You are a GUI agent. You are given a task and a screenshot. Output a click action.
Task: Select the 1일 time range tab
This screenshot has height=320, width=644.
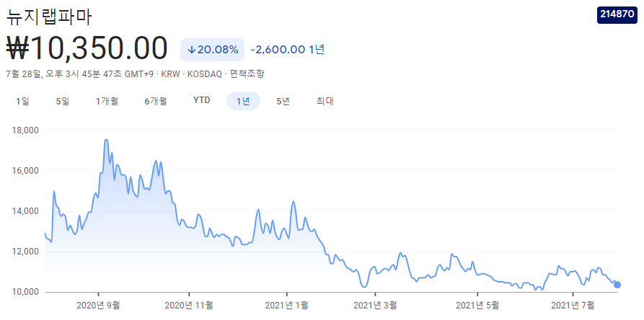click(22, 101)
